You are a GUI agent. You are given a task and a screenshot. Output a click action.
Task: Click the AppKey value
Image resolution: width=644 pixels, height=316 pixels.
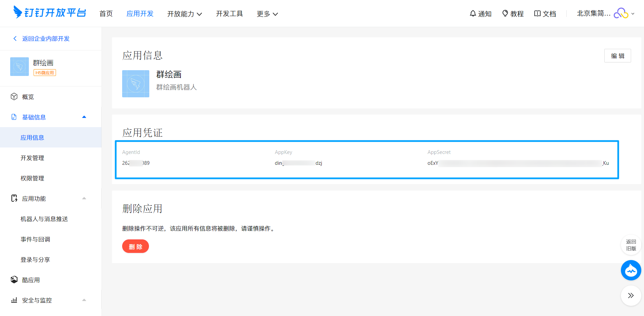(299, 163)
